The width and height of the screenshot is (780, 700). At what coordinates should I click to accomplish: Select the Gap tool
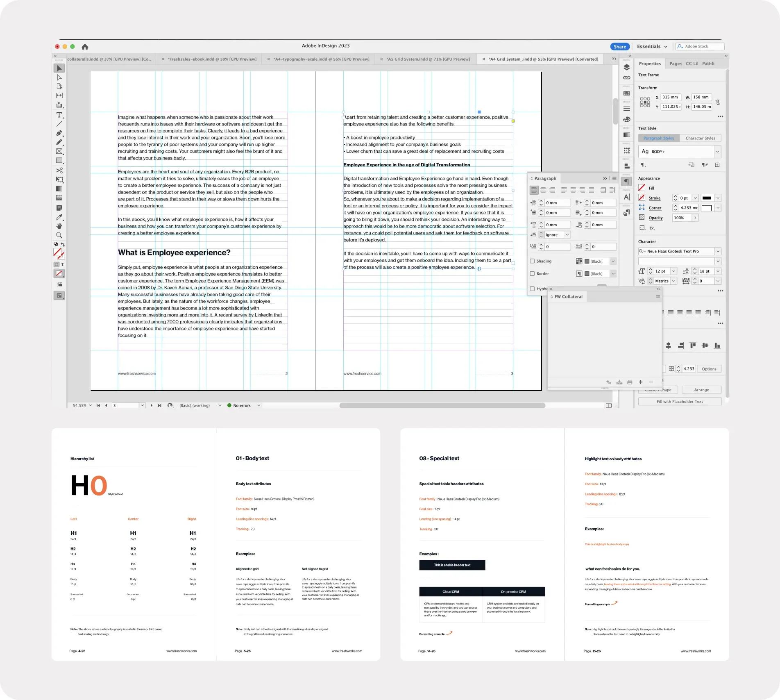[59, 95]
